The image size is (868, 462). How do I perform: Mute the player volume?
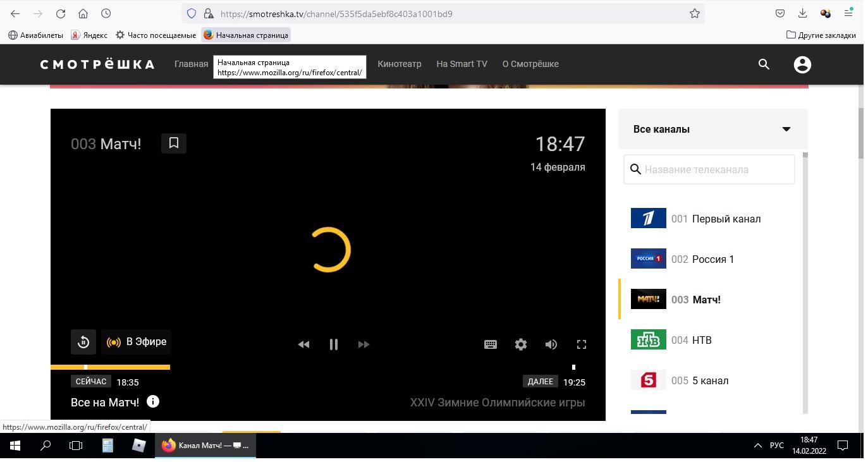pyautogui.click(x=551, y=344)
